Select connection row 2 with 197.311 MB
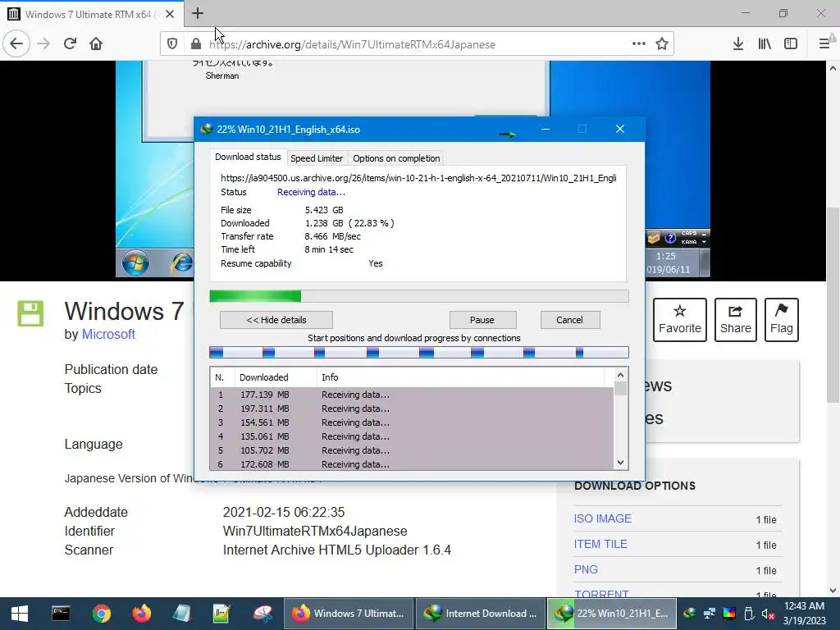The width and height of the screenshot is (840, 630). click(412, 409)
